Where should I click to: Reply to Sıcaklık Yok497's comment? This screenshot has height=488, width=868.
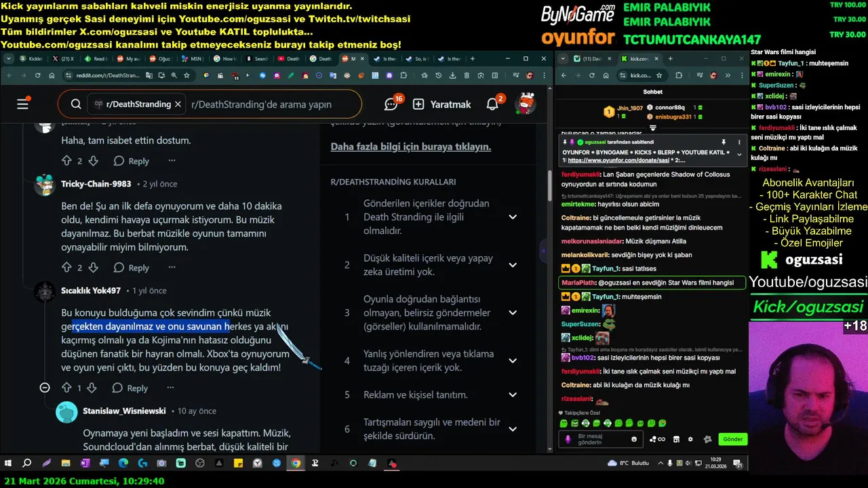coord(130,388)
